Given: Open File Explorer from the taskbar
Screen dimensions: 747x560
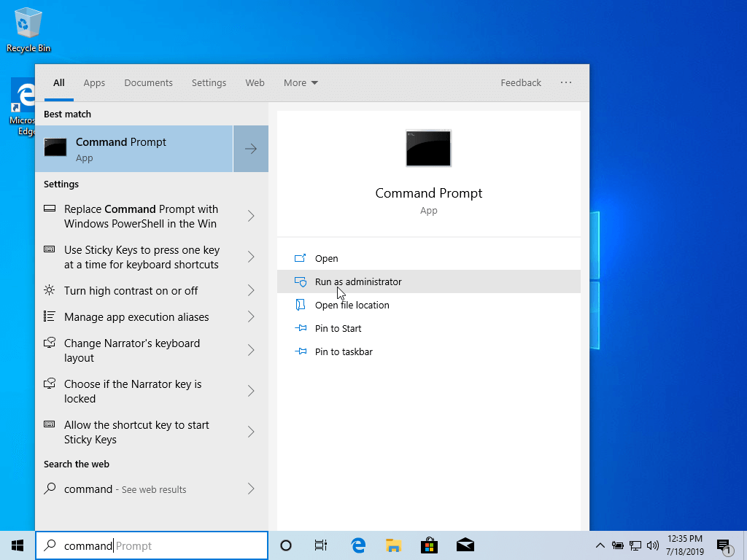Looking at the screenshot, I should point(394,545).
